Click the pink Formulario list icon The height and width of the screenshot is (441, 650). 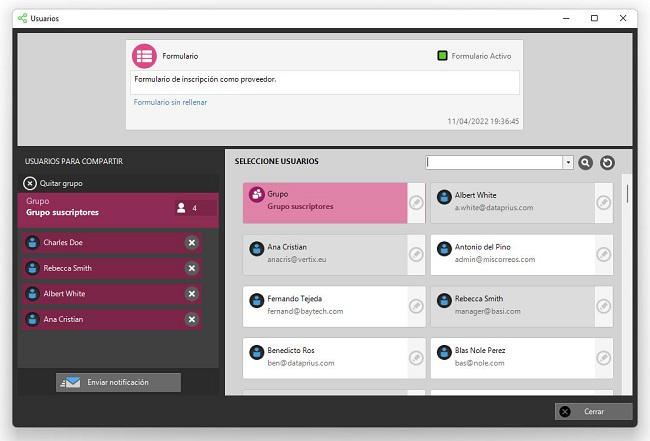[145, 56]
